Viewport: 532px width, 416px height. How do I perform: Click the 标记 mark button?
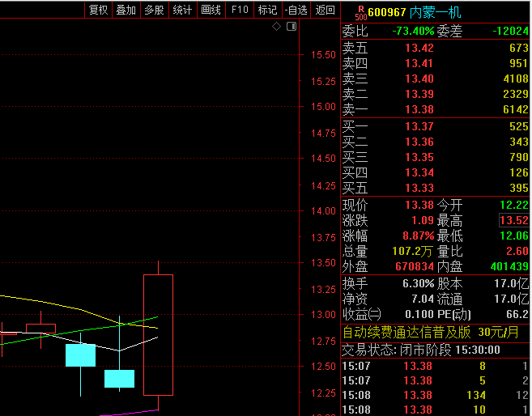tap(268, 10)
